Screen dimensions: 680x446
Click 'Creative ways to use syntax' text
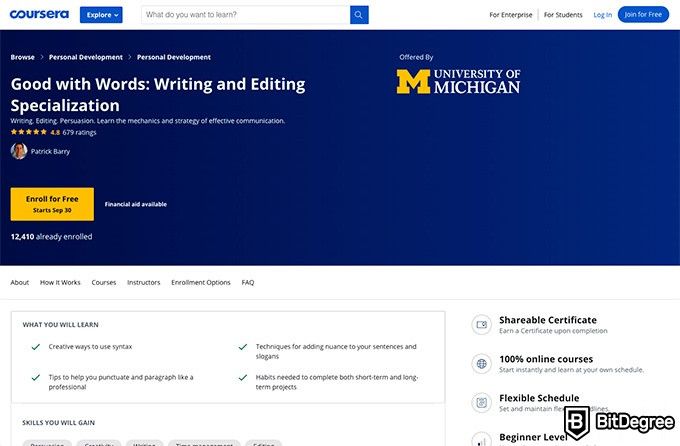(90, 347)
